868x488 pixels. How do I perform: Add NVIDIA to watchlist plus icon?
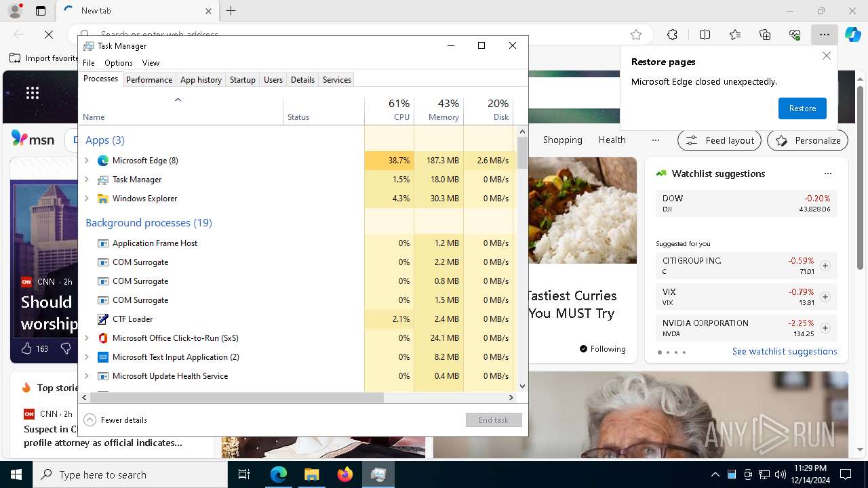(x=825, y=328)
